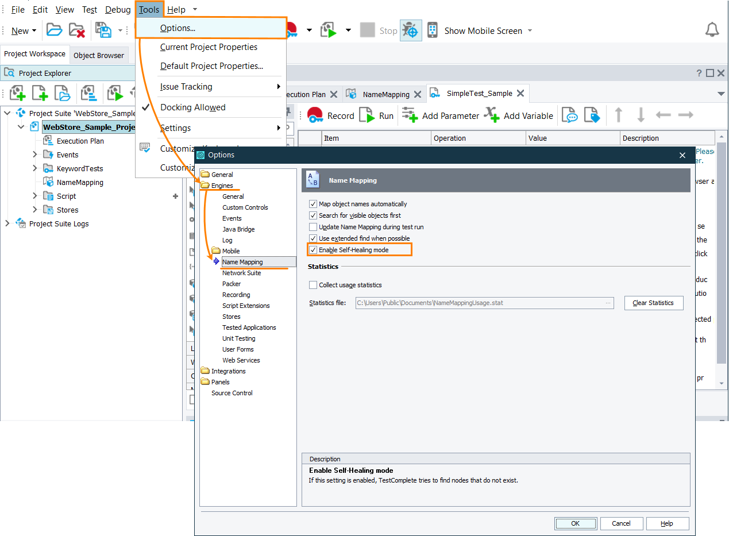The height and width of the screenshot is (536, 756).
Task: Open the notifications bell icon
Action: 712,30
